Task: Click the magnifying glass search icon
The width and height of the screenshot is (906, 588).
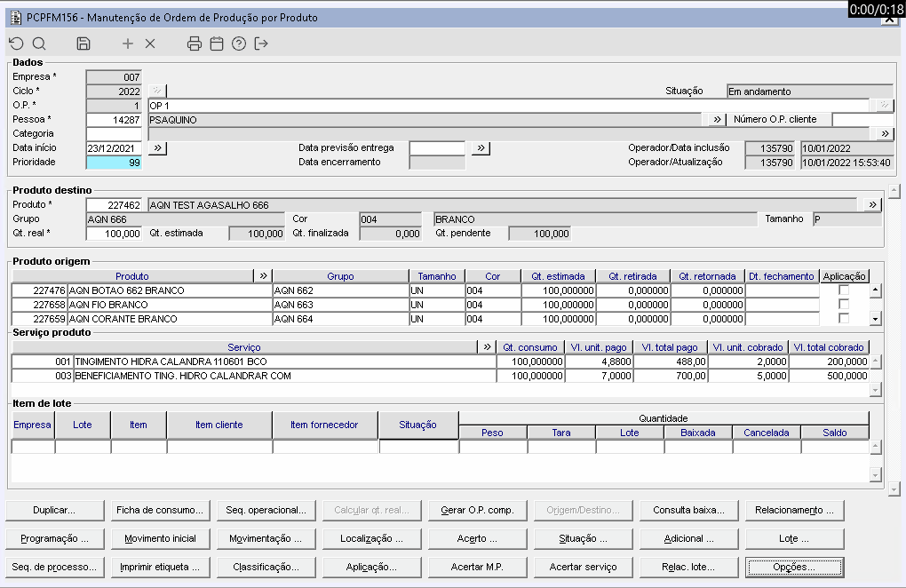Action: coord(39,44)
